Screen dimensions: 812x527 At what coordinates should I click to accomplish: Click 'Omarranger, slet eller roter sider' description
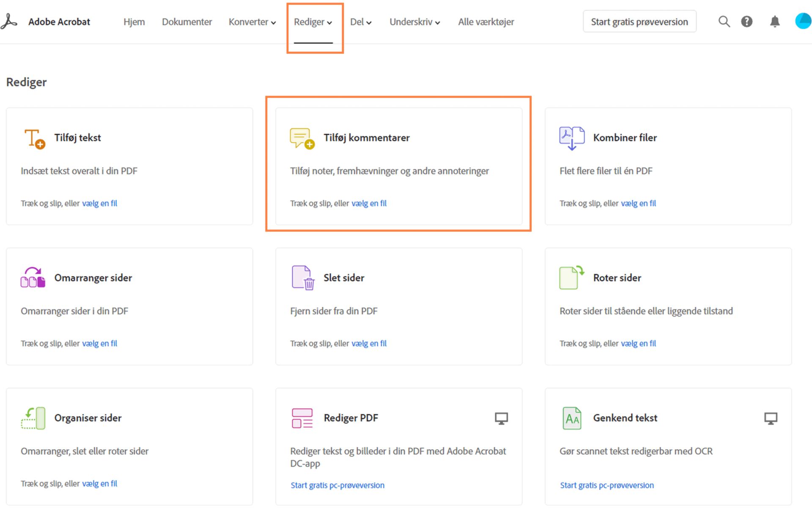tap(85, 451)
